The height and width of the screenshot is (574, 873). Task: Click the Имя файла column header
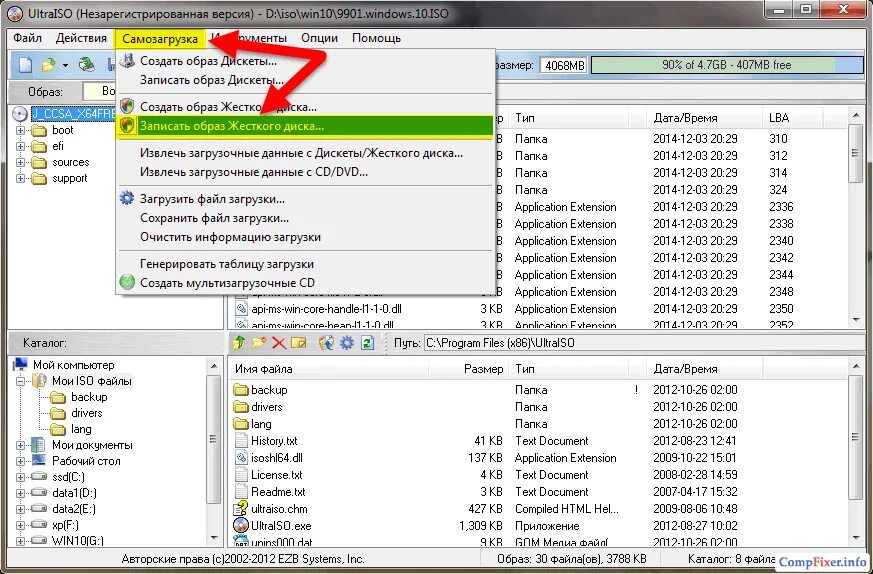tap(328, 369)
